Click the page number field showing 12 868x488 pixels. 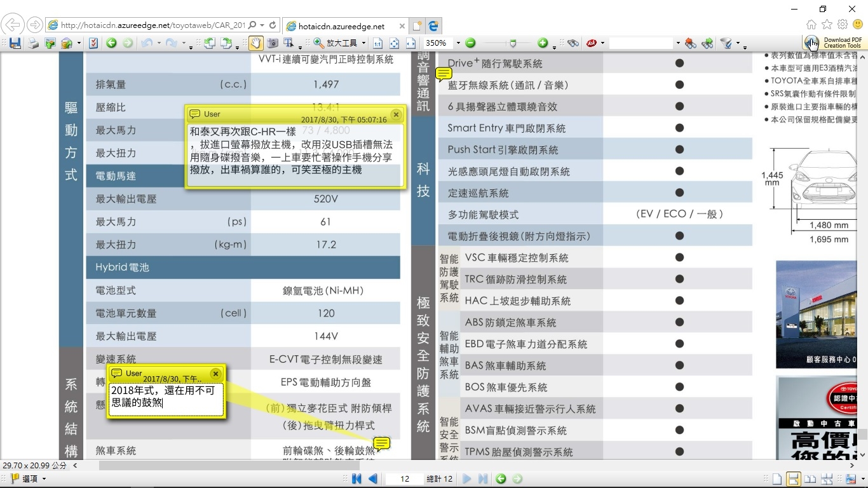coord(405,478)
